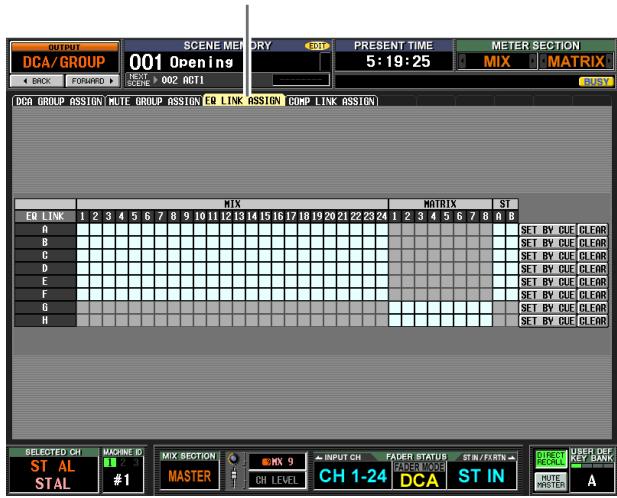The image size is (617, 498).
Task: Click CLEAR for link H
Action: [x=593, y=321]
